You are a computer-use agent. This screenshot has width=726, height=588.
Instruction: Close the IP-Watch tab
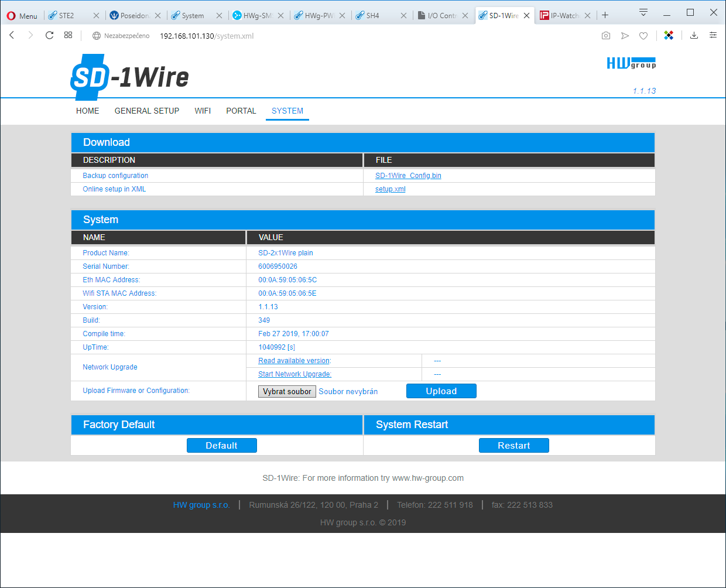587,16
